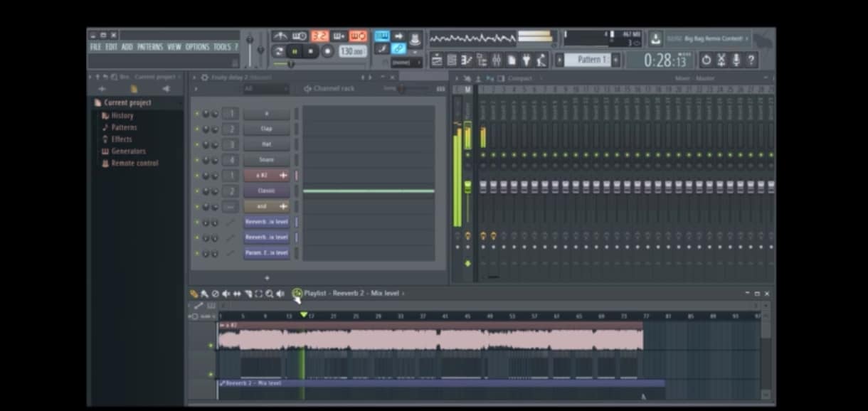
Task: Click the plug-in plug icon in the toolbar
Action: [x=526, y=60]
